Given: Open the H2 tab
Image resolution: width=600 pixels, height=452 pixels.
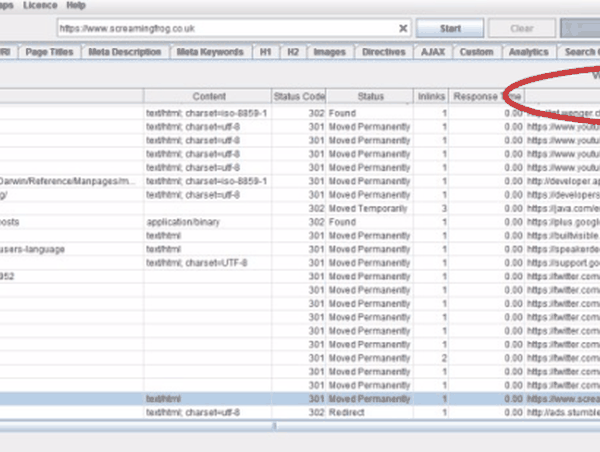Looking at the screenshot, I should pyautogui.click(x=293, y=52).
